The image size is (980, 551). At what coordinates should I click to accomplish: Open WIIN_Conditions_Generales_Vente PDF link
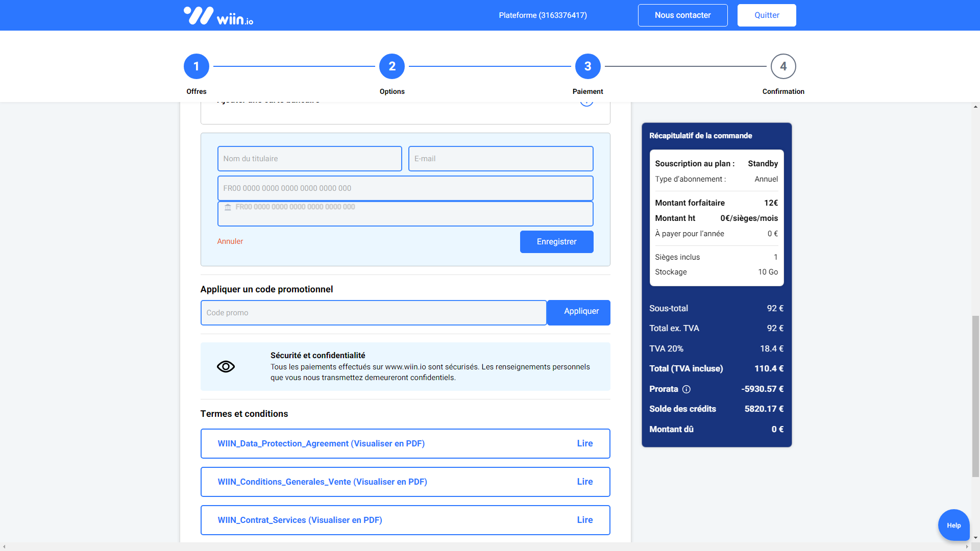coord(323,482)
